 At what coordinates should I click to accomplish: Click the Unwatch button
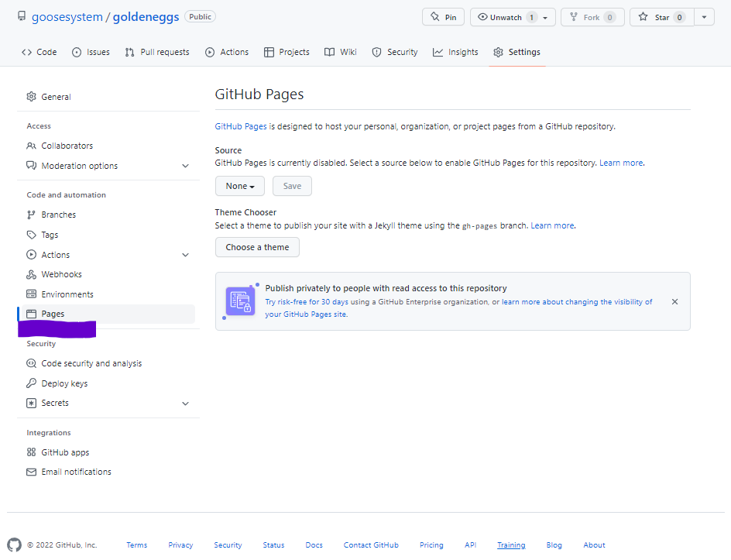click(506, 17)
